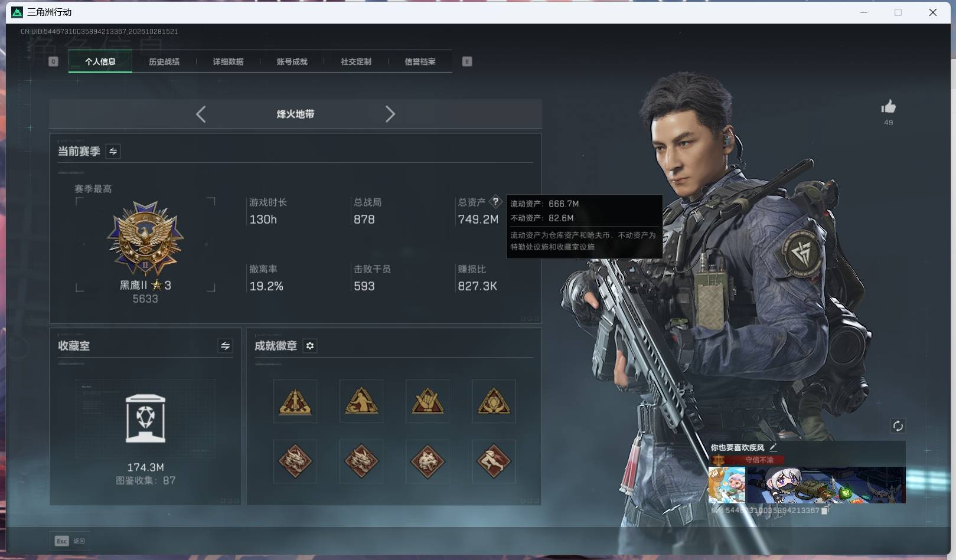Click the profile banner image card

826,485
